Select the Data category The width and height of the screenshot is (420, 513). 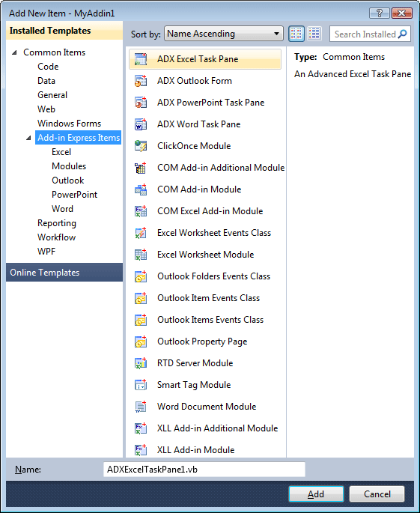(x=46, y=81)
